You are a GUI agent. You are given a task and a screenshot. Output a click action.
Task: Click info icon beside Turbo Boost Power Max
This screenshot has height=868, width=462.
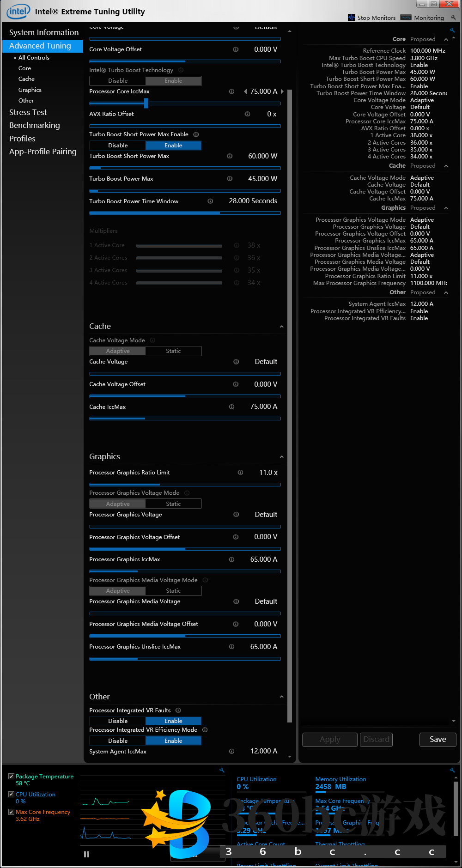coord(230,179)
